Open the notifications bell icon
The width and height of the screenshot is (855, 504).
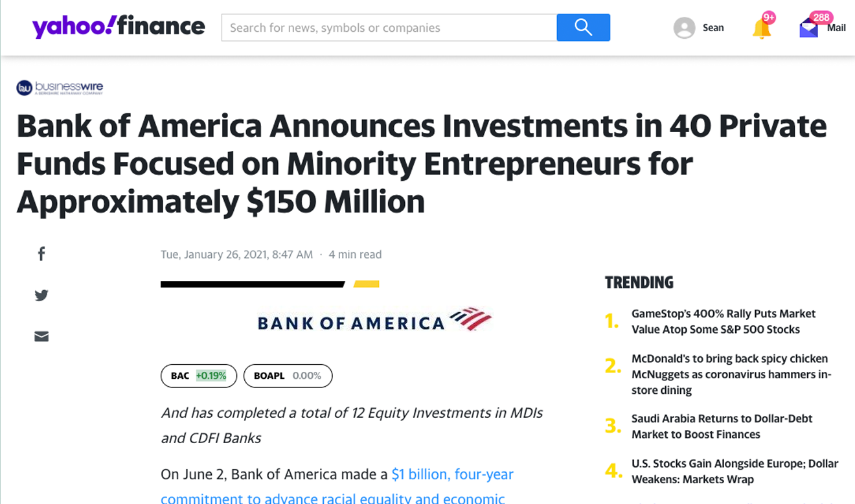762,28
